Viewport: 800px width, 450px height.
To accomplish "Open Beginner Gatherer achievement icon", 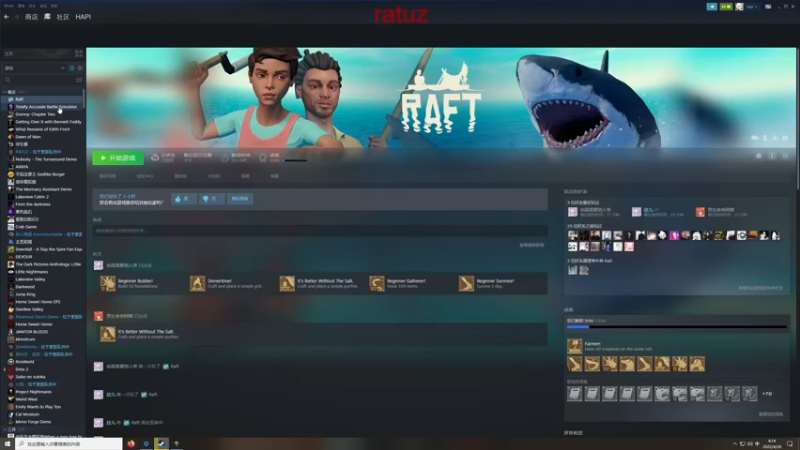I will (x=377, y=283).
